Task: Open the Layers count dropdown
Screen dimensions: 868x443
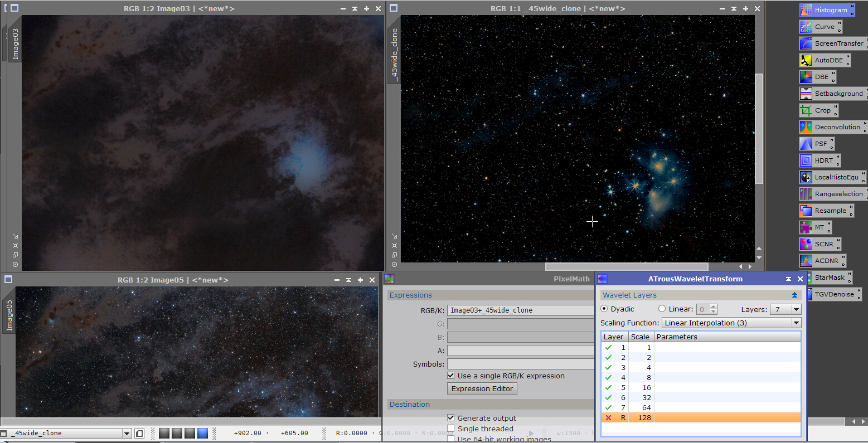Action: point(785,309)
